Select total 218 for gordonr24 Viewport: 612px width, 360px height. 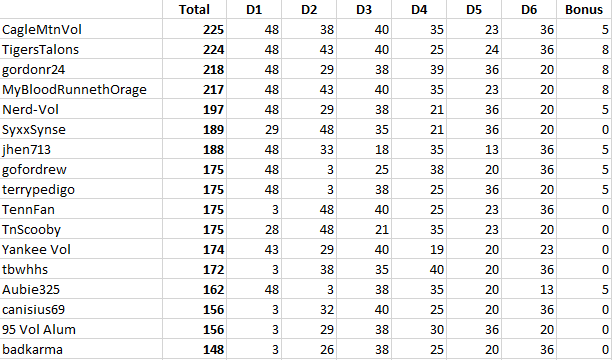click(194, 70)
